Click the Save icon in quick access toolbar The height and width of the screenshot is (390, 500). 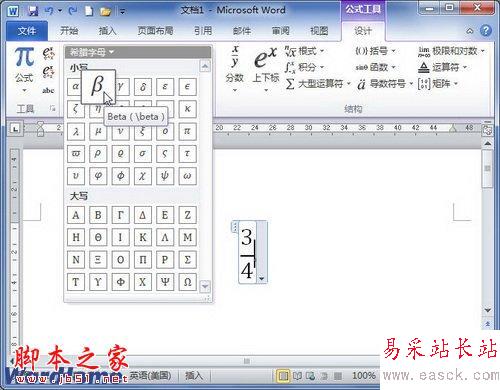[33, 11]
